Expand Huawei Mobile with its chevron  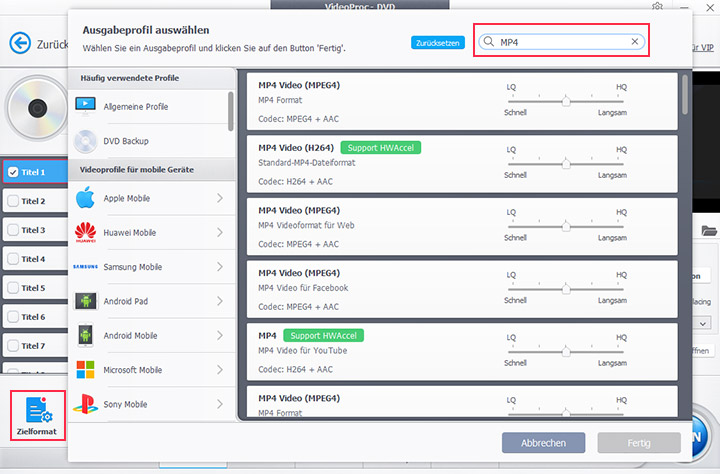point(220,232)
